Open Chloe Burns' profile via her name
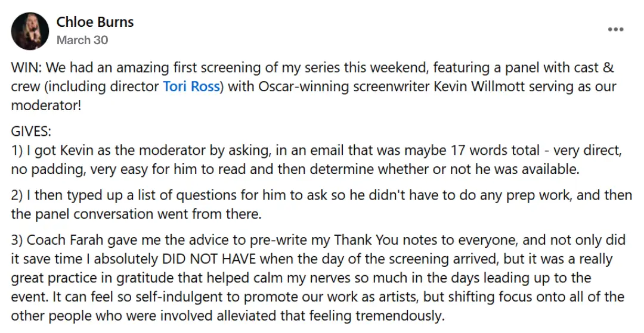This screenshot has height=333, width=644. click(95, 21)
